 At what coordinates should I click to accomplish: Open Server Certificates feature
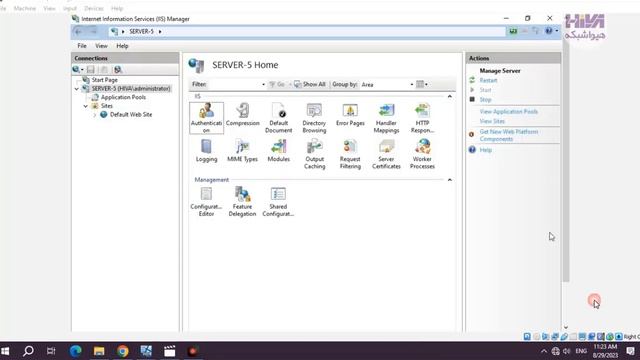386,154
